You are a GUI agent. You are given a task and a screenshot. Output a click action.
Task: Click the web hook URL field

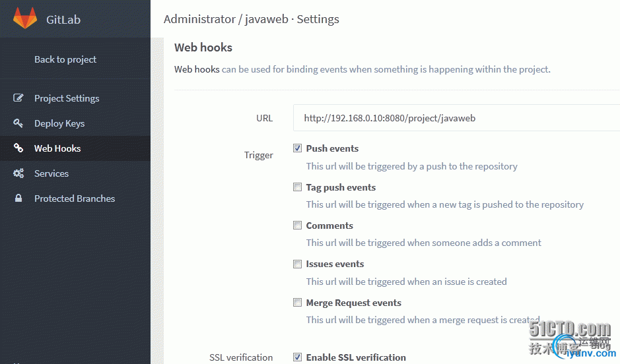pyautogui.click(x=456, y=119)
